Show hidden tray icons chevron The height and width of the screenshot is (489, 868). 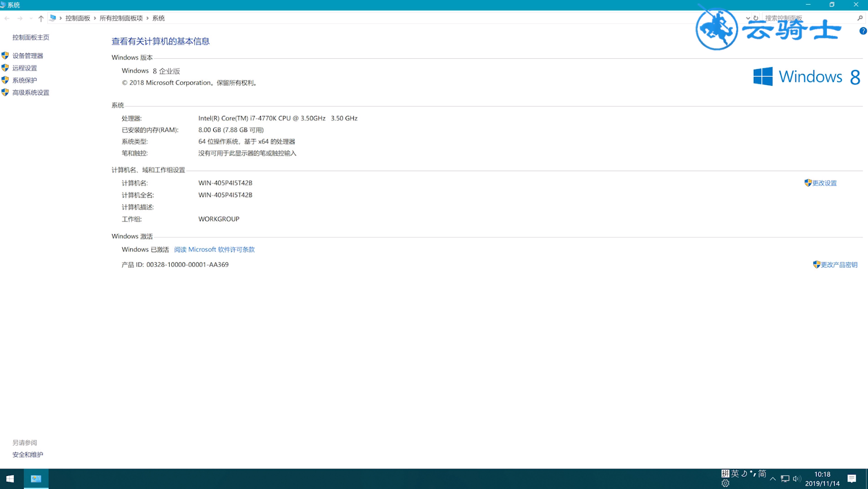pos(773,479)
